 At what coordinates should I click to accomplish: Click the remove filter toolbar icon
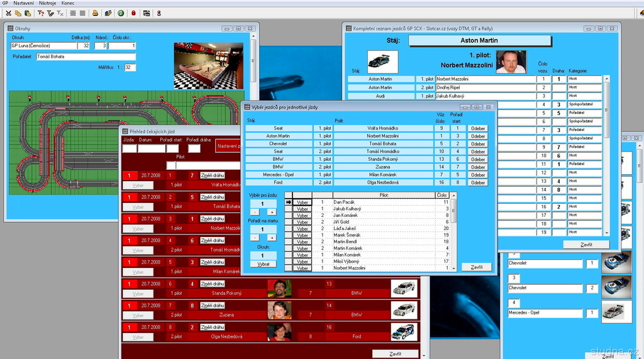tap(60, 13)
